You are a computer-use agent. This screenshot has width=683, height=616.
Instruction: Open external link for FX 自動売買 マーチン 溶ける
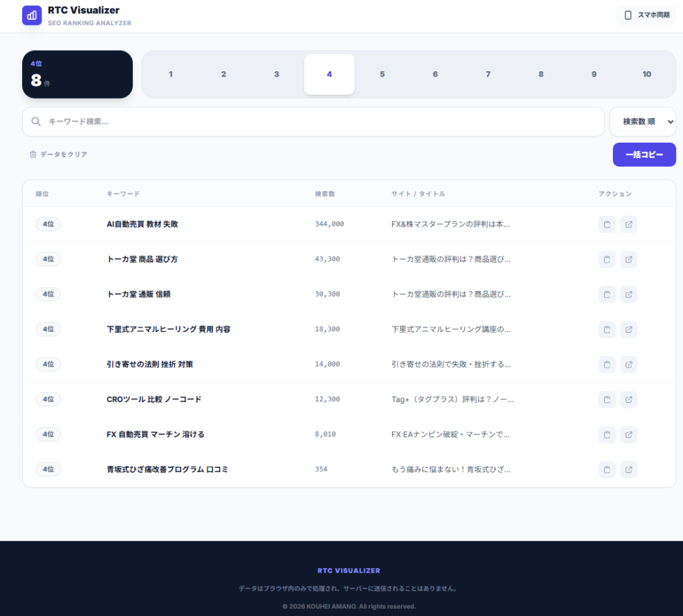[x=628, y=435]
